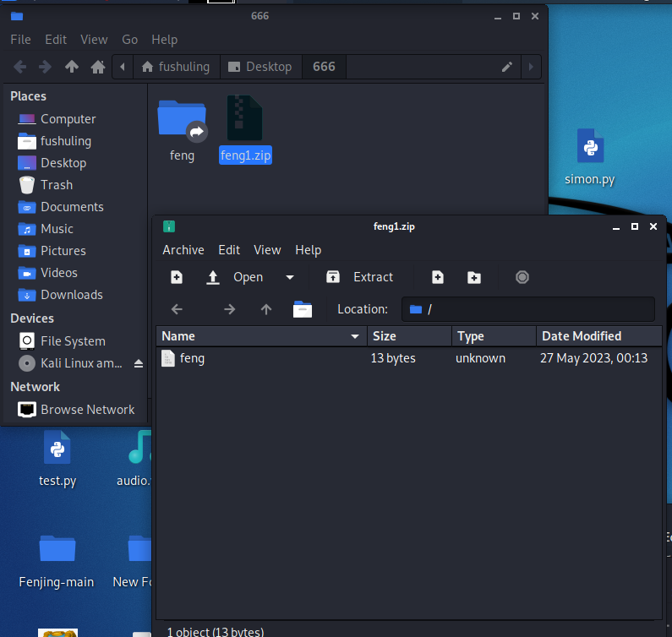
Task: Click the add folder to archive icon
Action: click(x=474, y=277)
